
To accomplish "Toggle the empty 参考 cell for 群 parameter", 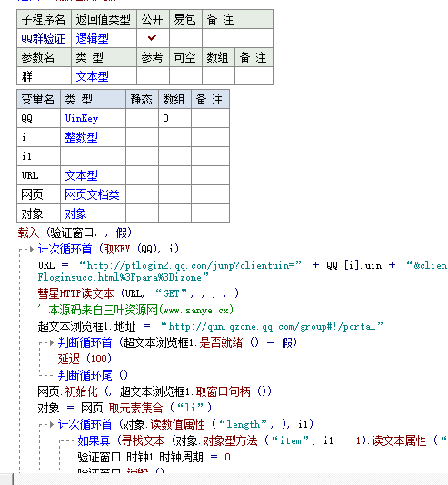I will (x=153, y=76).
